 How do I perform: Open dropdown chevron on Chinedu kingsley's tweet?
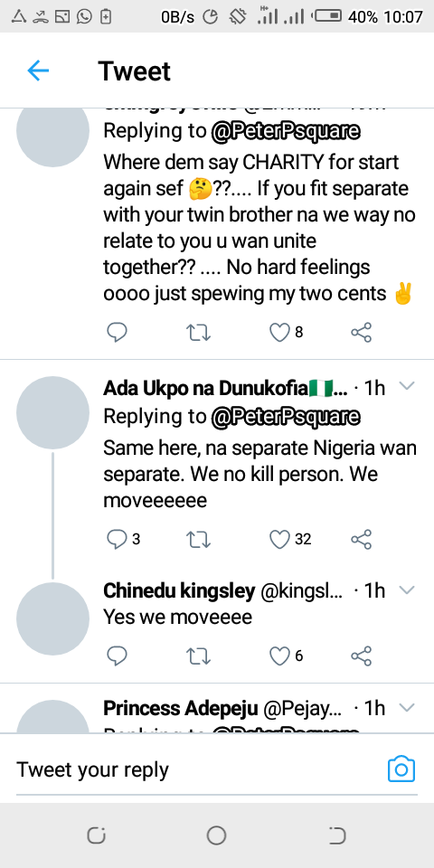(407, 590)
